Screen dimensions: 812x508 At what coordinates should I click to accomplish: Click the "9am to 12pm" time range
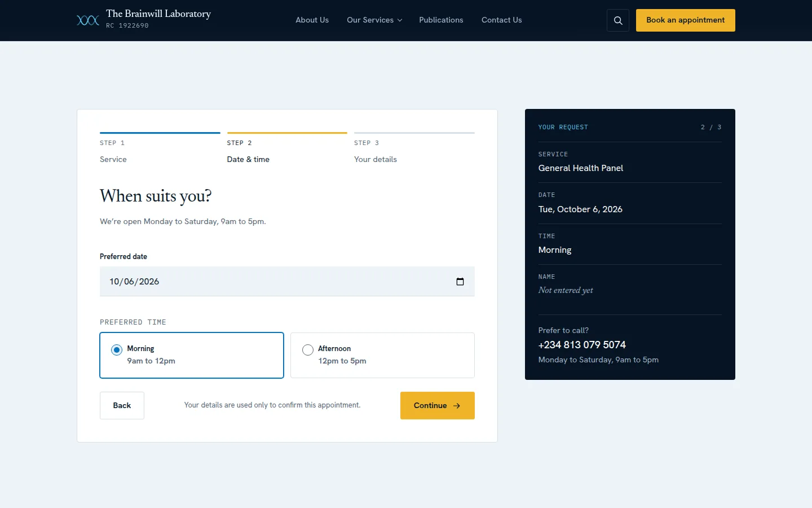(x=151, y=361)
